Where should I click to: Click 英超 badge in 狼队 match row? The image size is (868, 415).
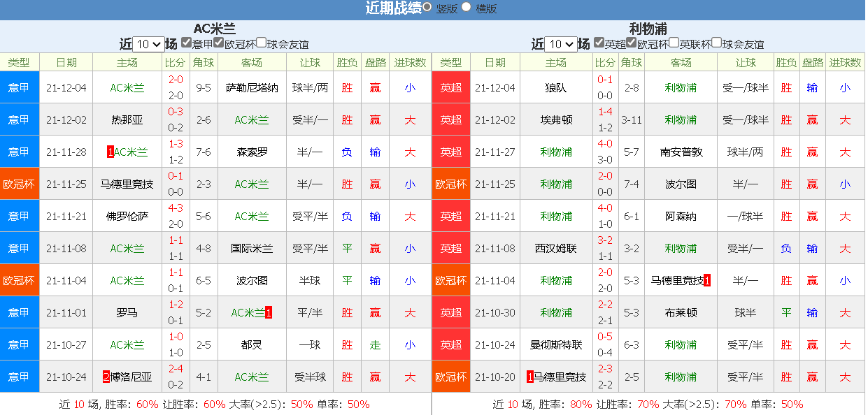click(451, 87)
